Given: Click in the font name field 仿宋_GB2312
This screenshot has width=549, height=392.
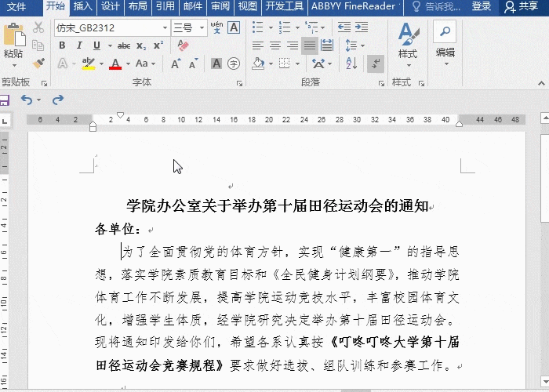Looking at the screenshot, I should [x=108, y=27].
